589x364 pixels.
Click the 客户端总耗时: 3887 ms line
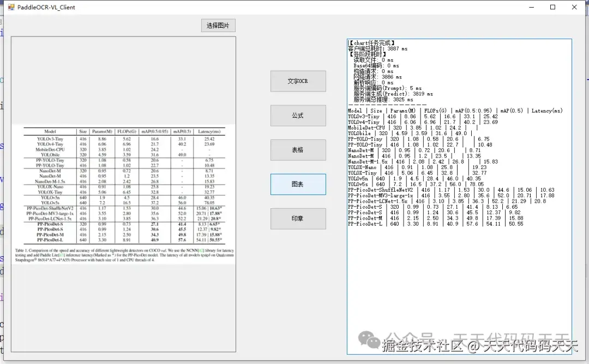377,49
